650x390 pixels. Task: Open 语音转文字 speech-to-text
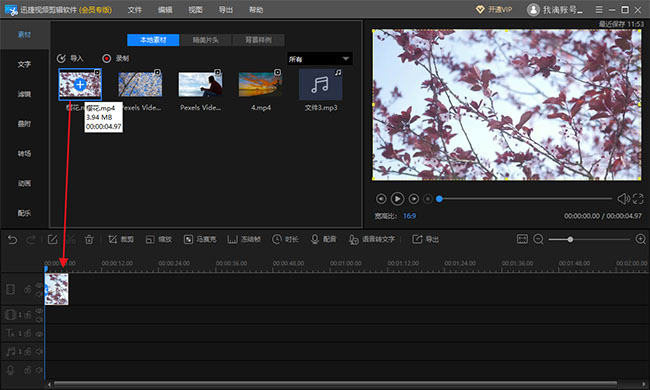(x=371, y=240)
